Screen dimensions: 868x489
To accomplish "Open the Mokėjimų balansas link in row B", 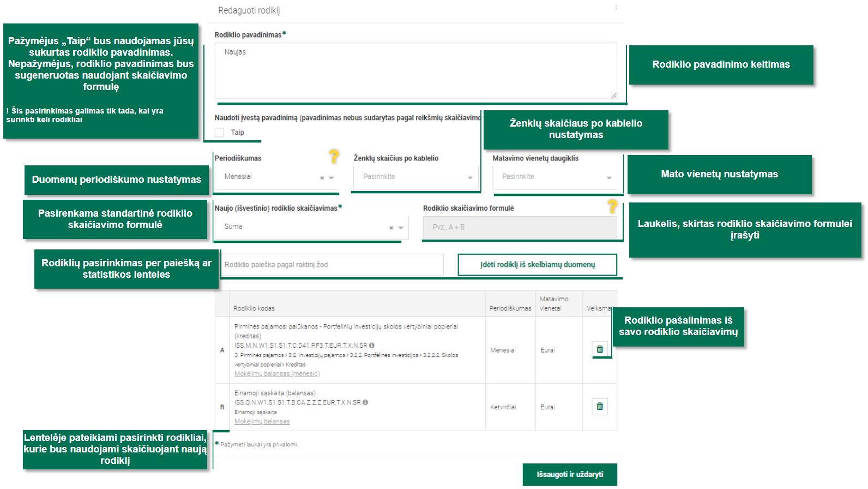I will 262,421.
